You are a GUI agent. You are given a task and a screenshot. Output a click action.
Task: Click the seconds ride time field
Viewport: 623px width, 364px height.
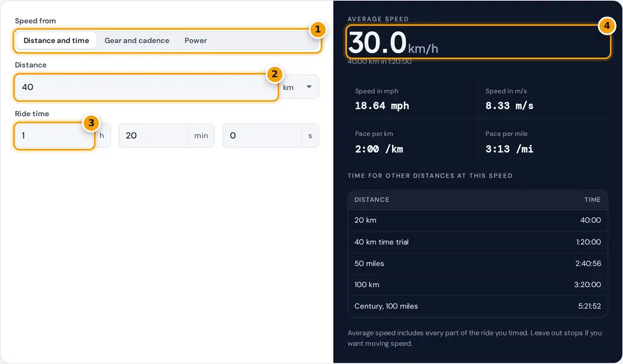(x=262, y=136)
